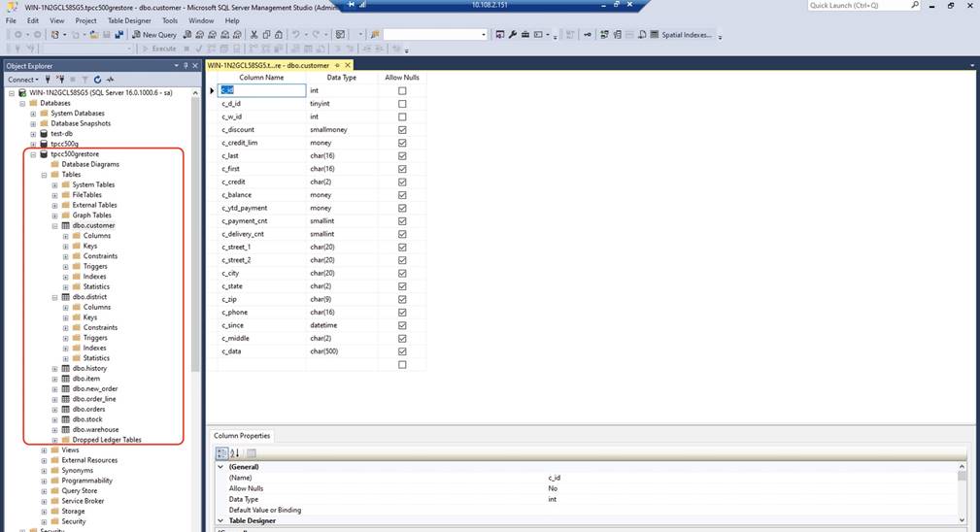
Task: Click the Connect Object Explorer plug icon
Action: point(48,80)
